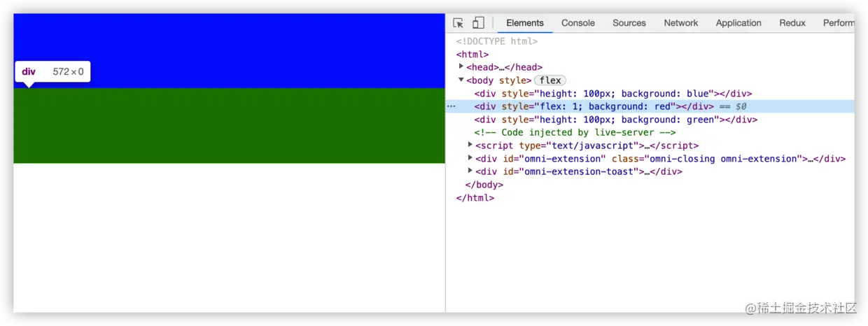The image size is (868, 326).
Task: Toggle the flex badge on body
Action: pyautogui.click(x=550, y=80)
